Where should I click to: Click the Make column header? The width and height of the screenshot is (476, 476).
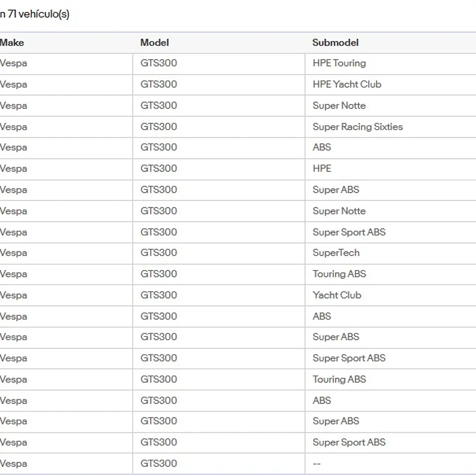coord(12,42)
